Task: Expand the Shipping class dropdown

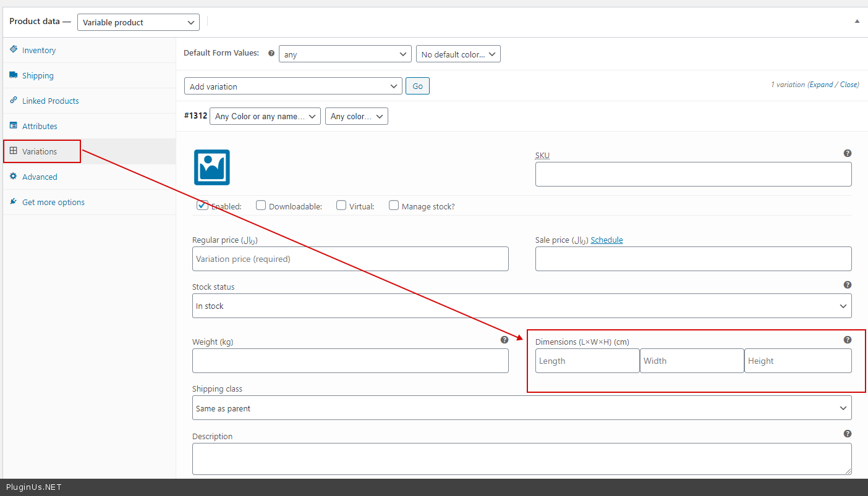Action: 521,408
